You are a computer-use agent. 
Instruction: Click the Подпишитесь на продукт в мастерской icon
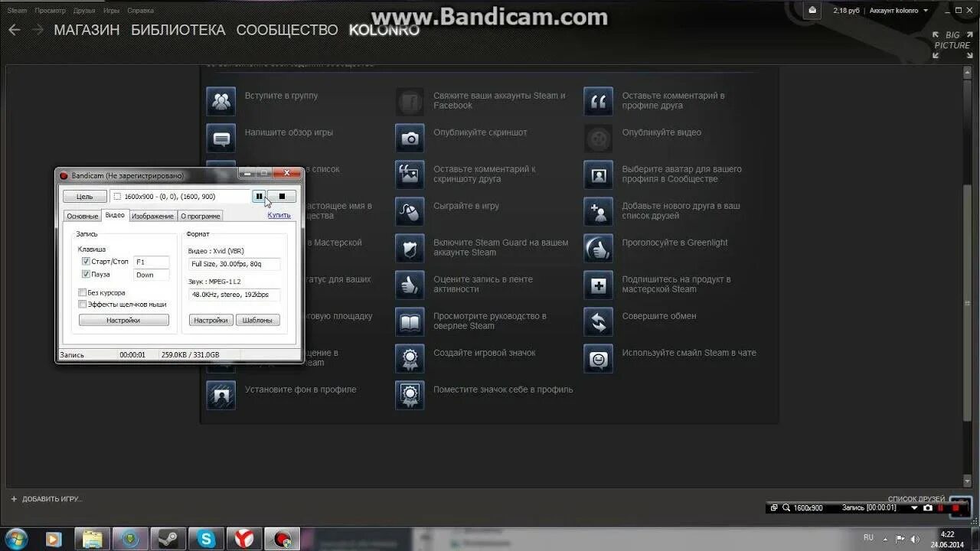point(598,285)
